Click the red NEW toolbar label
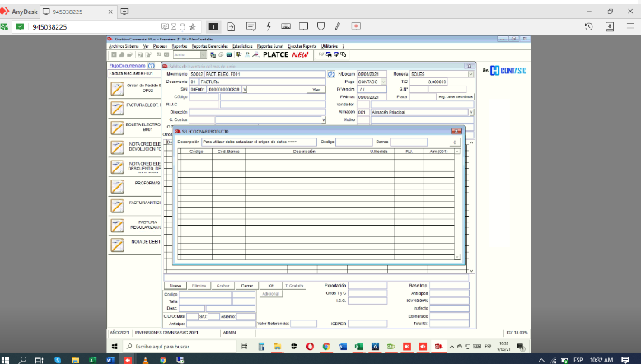Image resolution: width=641 pixels, height=364 pixels. pos(300,54)
